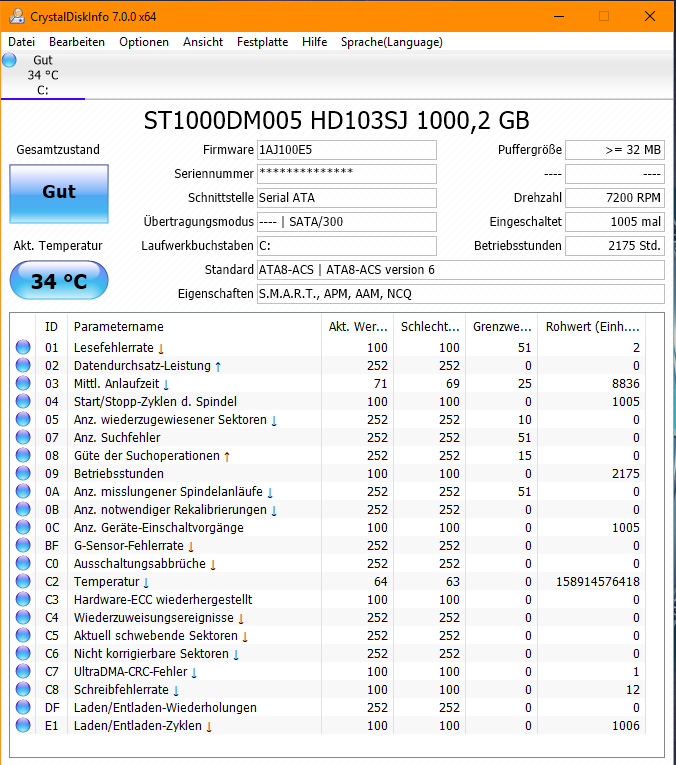Click the Grenzwe... column header

(x=502, y=326)
